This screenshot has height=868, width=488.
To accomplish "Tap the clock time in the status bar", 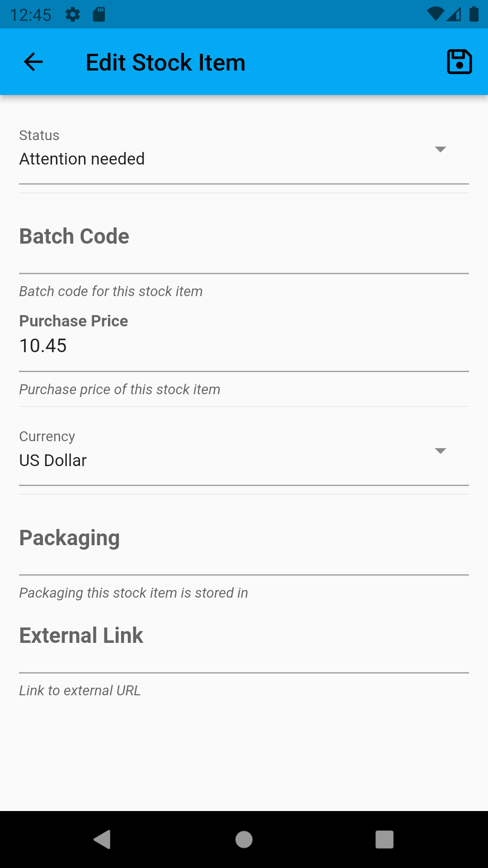I will [31, 15].
